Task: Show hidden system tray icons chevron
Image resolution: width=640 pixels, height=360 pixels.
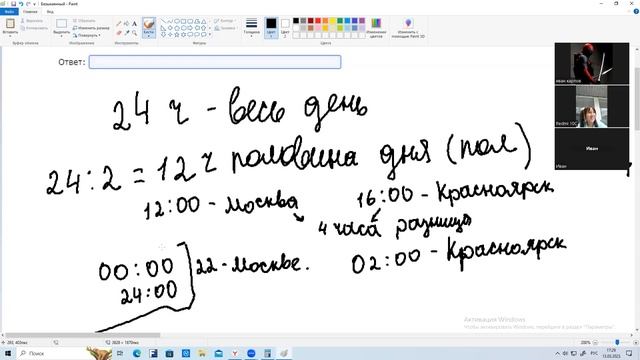Action: [x=558, y=353]
